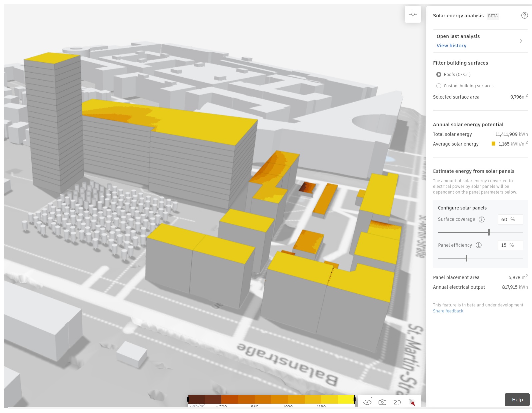The height and width of the screenshot is (413, 532).
Task: Click the yellow average solar energy swatch
Action: point(493,144)
